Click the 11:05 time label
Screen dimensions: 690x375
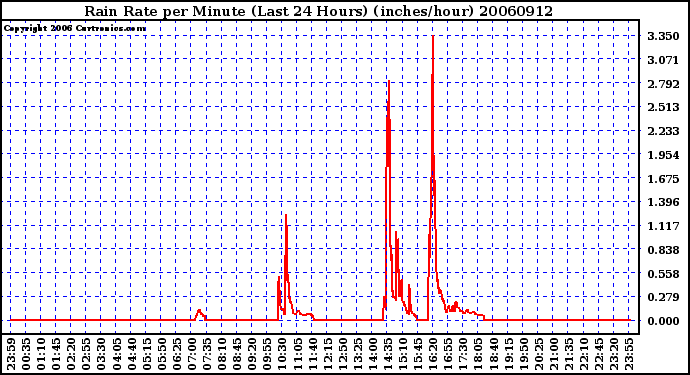click(297, 354)
